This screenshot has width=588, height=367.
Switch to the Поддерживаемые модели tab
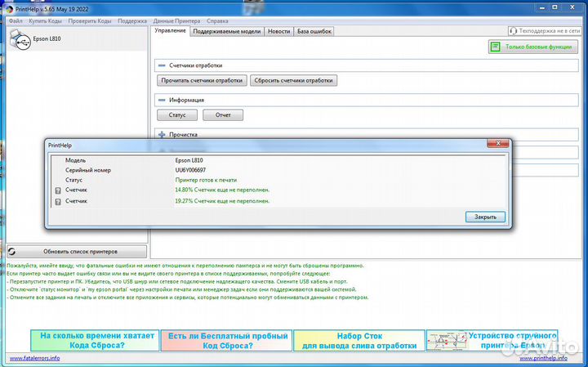click(x=227, y=32)
